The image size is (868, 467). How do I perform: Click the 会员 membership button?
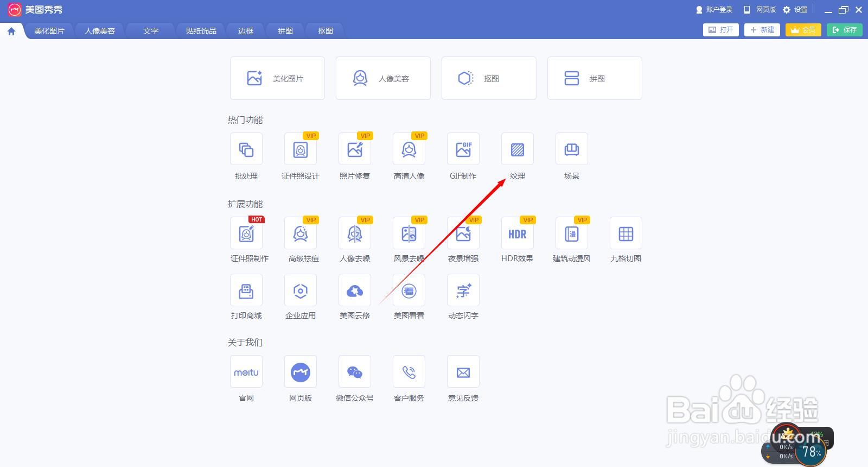click(803, 30)
